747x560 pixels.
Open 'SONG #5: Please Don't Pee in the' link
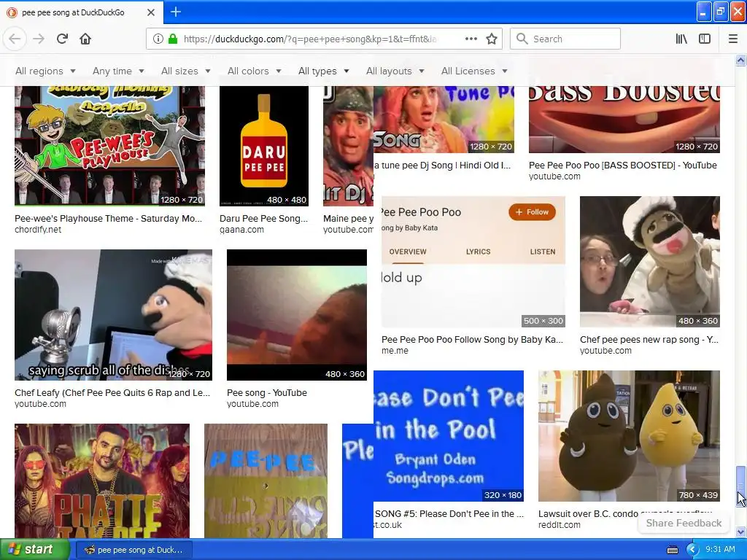pos(449,514)
